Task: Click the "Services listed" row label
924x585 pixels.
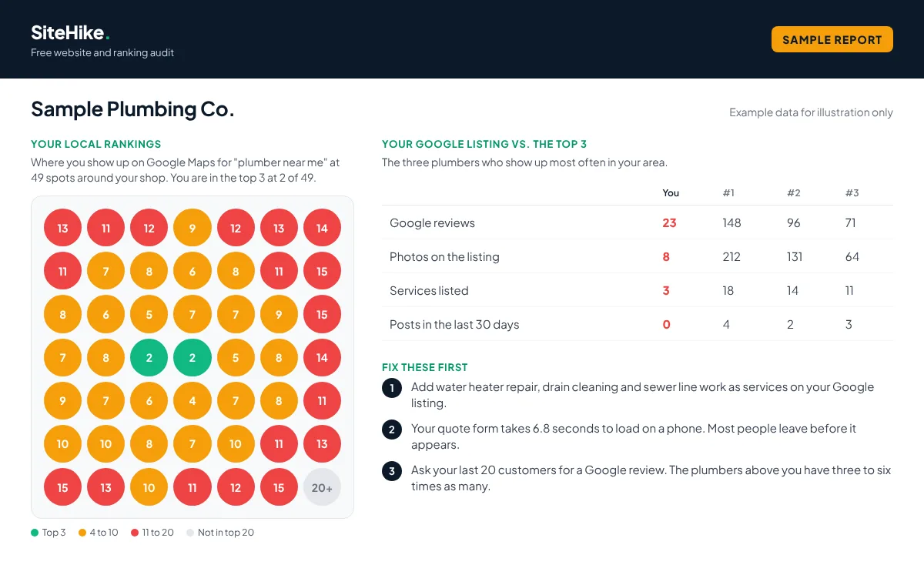Action: 429,291
